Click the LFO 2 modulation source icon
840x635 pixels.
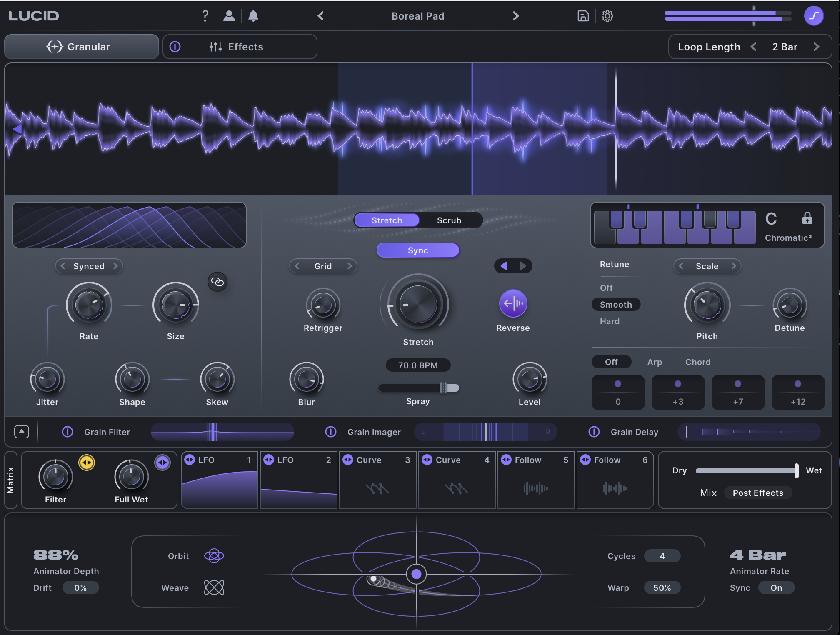click(x=269, y=460)
